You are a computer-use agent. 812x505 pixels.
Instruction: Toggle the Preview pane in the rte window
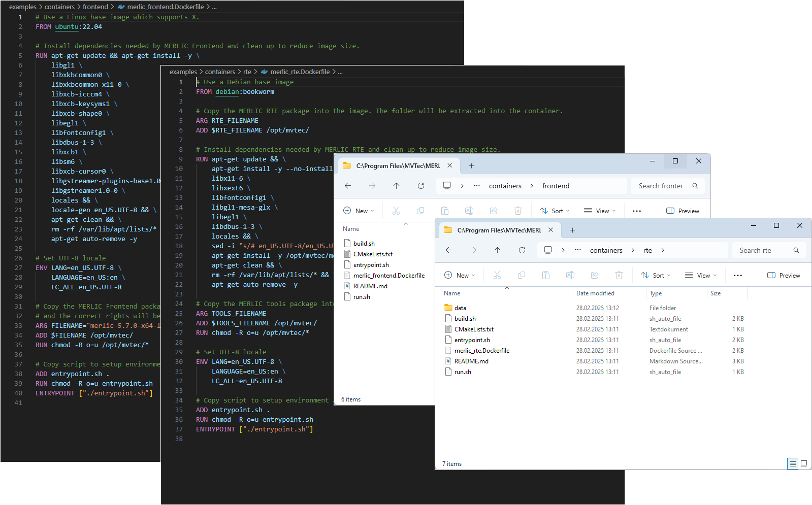coord(784,275)
